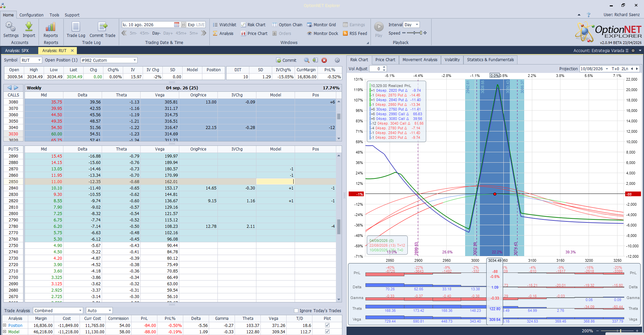Open the trading date calendar picker icon
The height and width of the screenshot is (335, 644).
click(x=177, y=25)
